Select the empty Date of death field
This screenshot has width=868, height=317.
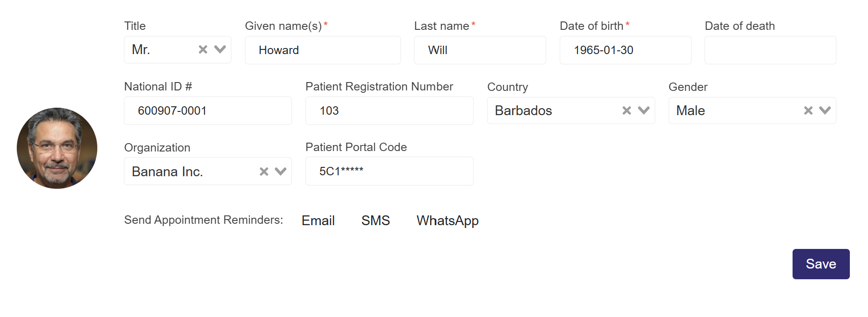tap(770, 50)
